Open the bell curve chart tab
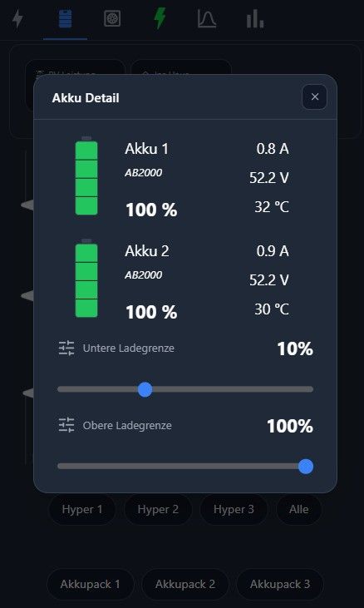The width and height of the screenshot is (364, 608). click(x=207, y=18)
